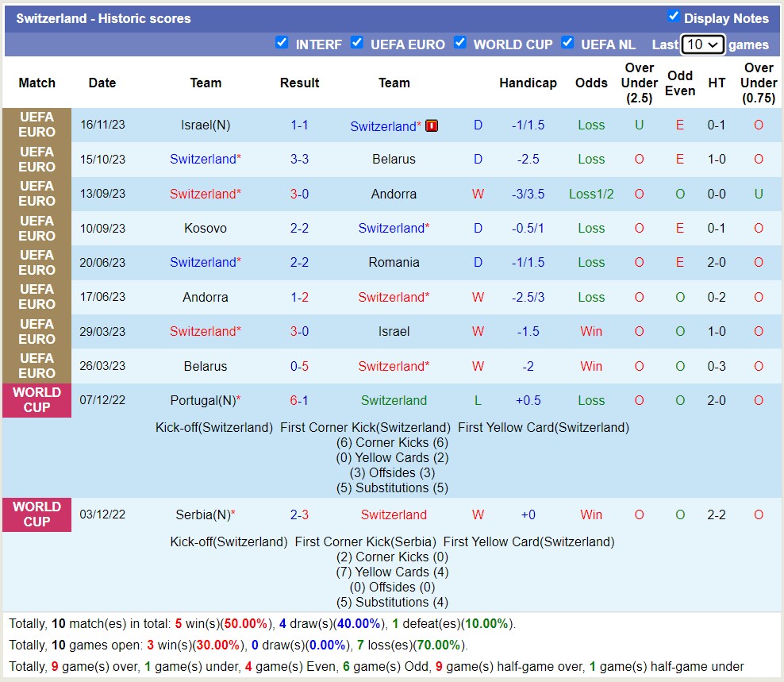Open Andorra team in the 13/09/23 row
Screen dimensions: 784x682
pyautogui.click(x=394, y=194)
